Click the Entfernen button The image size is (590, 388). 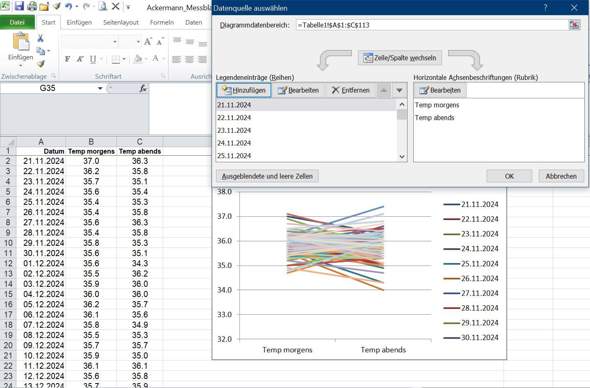pyautogui.click(x=350, y=90)
